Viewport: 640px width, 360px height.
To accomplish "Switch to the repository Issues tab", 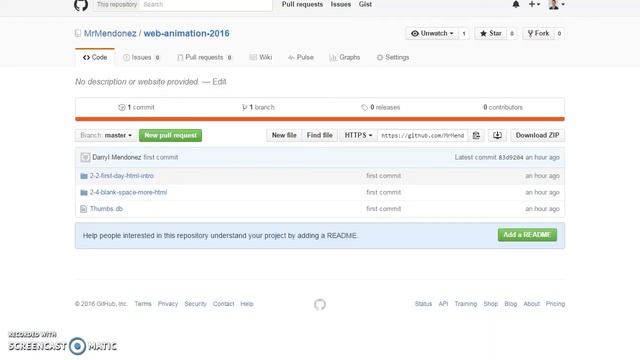I will click(141, 58).
